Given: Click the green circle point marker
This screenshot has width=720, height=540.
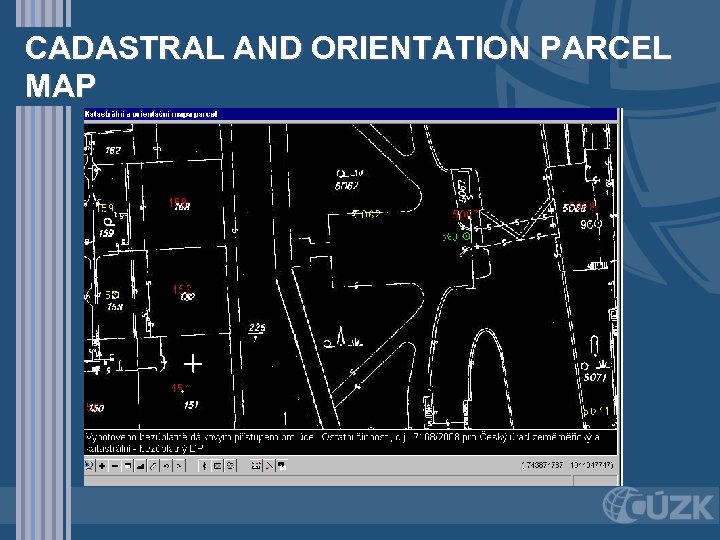Looking at the screenshot, I should (467, 236).
